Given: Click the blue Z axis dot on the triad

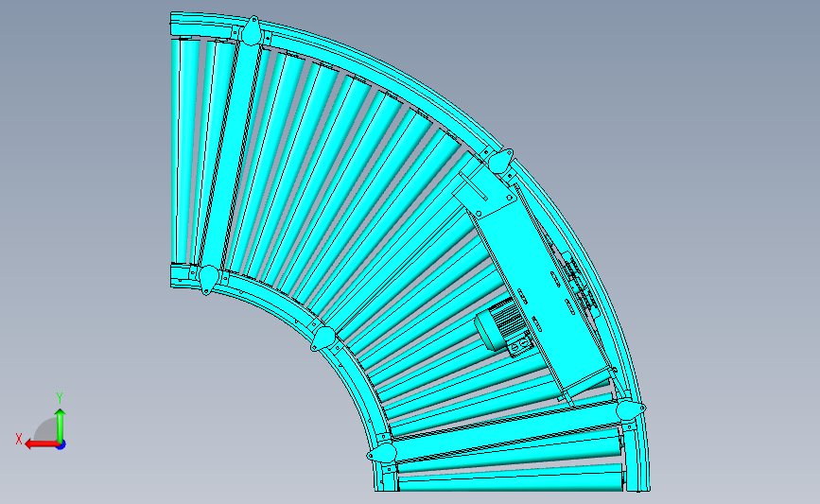Looking at the screenshot, I should click(x=61, y=445).
